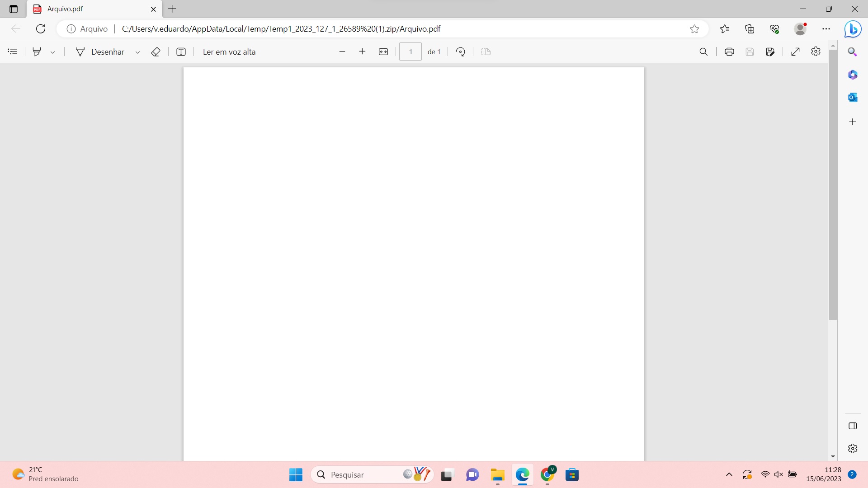Click the Fit to width icon

(383, 52)
